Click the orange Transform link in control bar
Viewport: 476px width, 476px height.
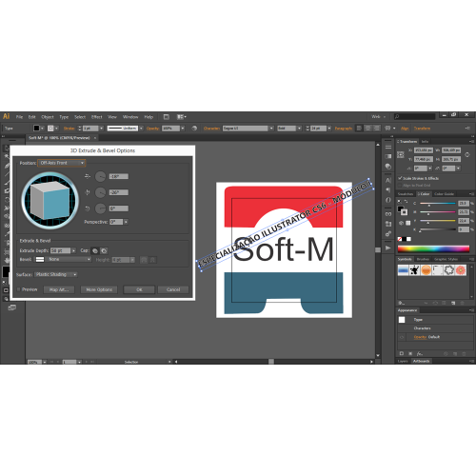pos(422,129)
